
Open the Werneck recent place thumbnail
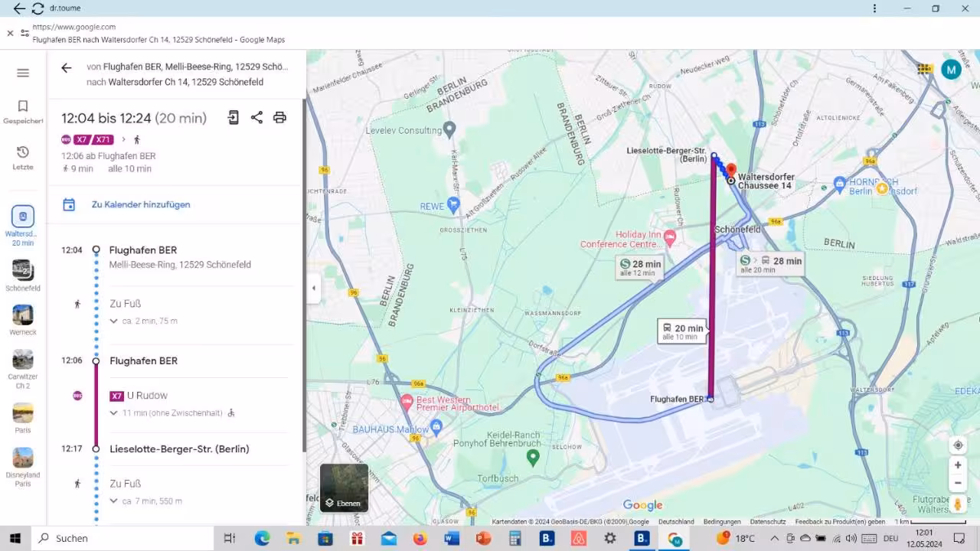pyautogui.click(x=23, y=321)
